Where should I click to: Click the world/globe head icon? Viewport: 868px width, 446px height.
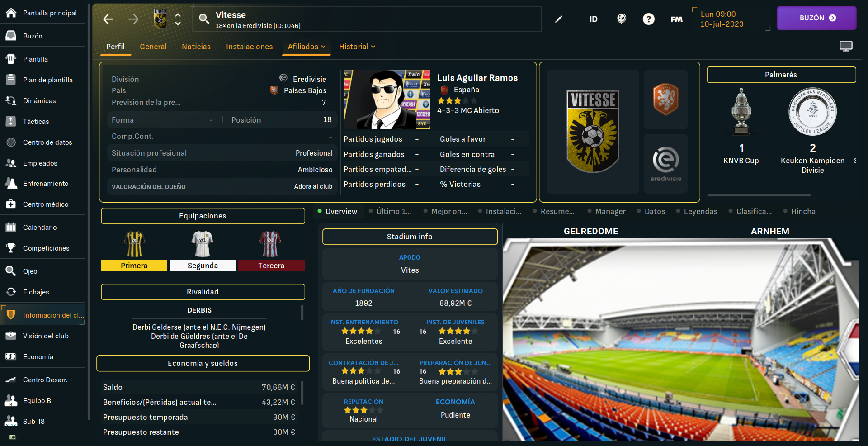[622, 19]
